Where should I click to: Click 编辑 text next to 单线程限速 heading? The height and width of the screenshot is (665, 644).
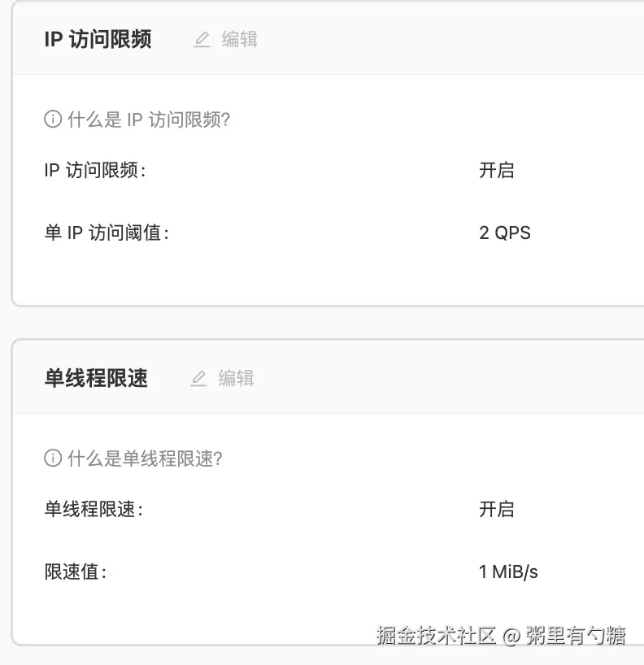237,378
